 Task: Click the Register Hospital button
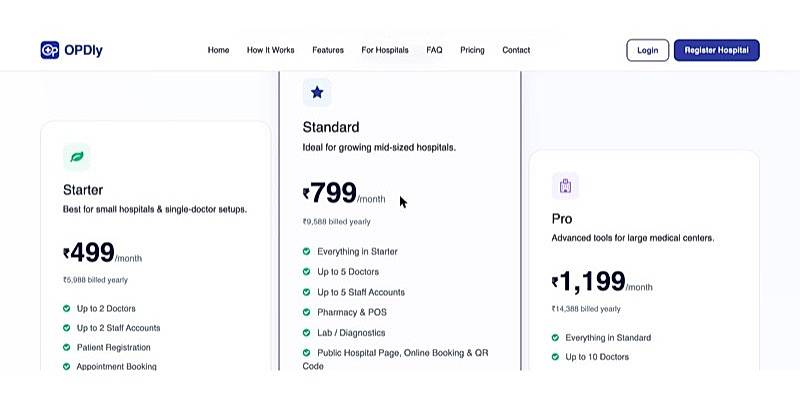(717, 50)
